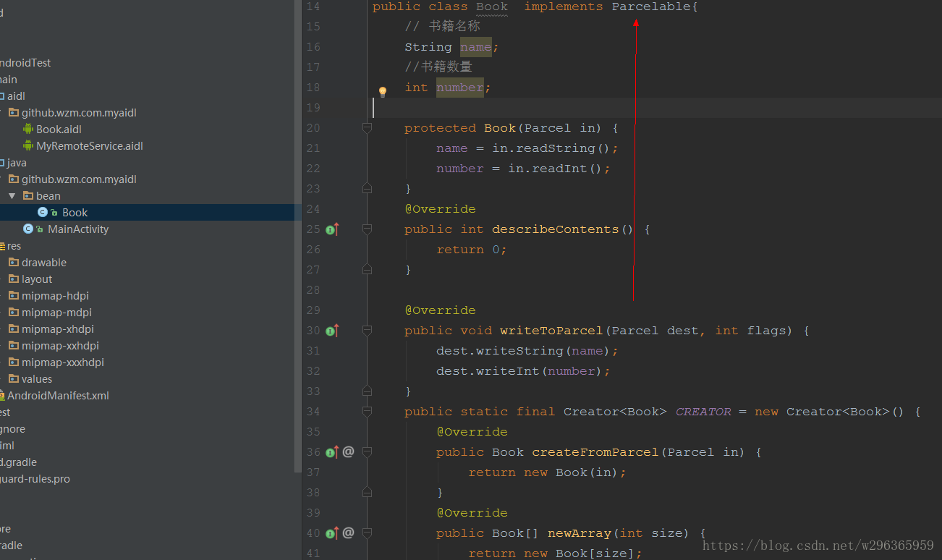Select the mipmap-mdpi folder
Screen dimensions: 942x560
pyautogui.click(x=56, y=313)
